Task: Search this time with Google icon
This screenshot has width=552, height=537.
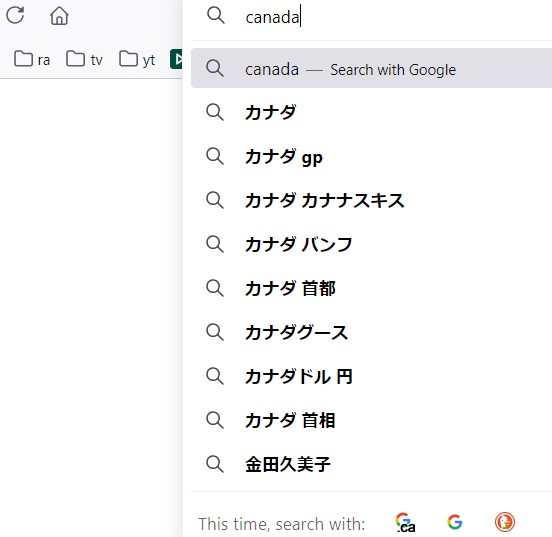Action: click(455, 522)
